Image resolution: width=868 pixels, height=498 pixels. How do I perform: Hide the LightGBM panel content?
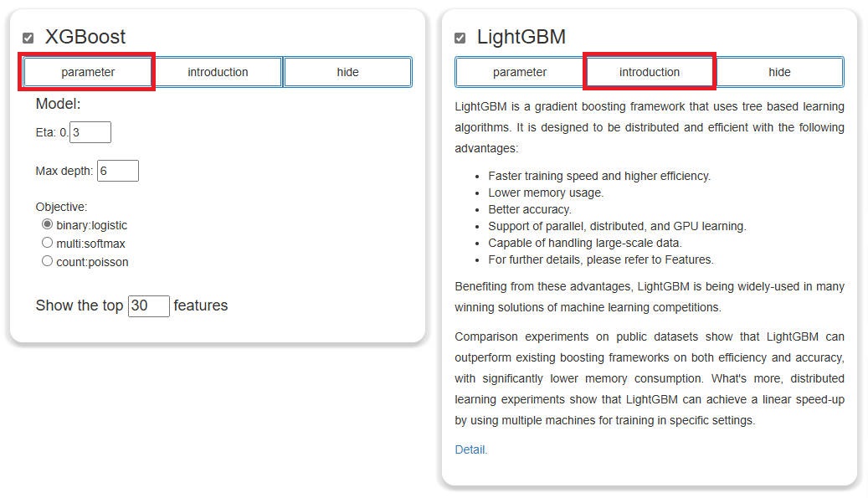coord(779,72)
